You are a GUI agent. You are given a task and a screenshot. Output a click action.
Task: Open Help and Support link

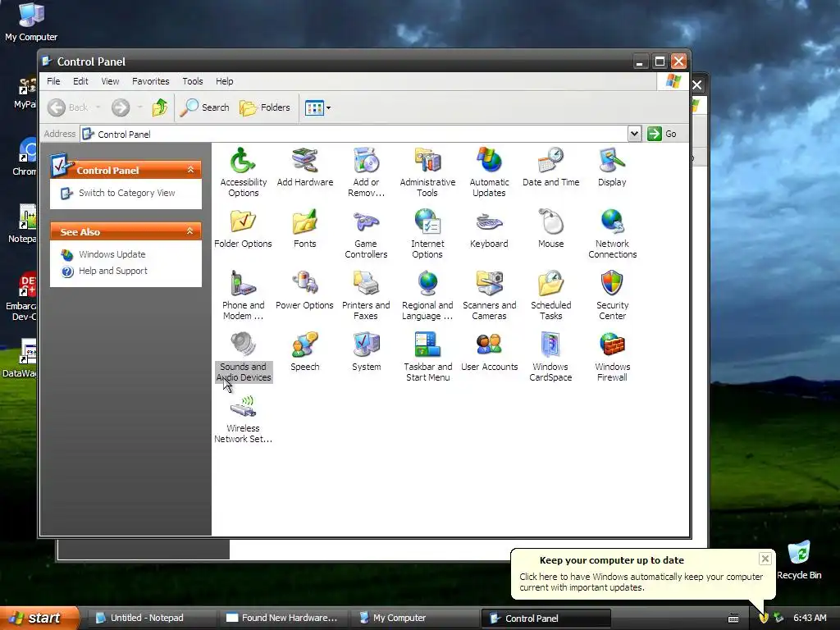pyautogui.click(x=113, y=271)
